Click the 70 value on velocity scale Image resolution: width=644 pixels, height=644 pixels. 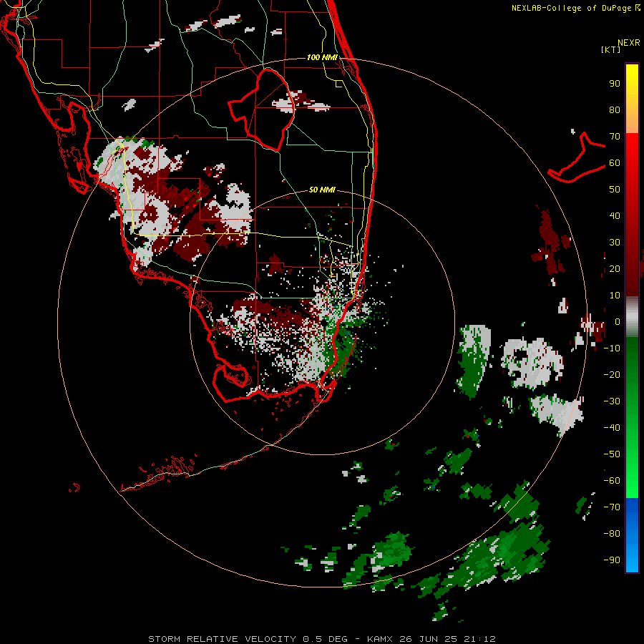615,137
